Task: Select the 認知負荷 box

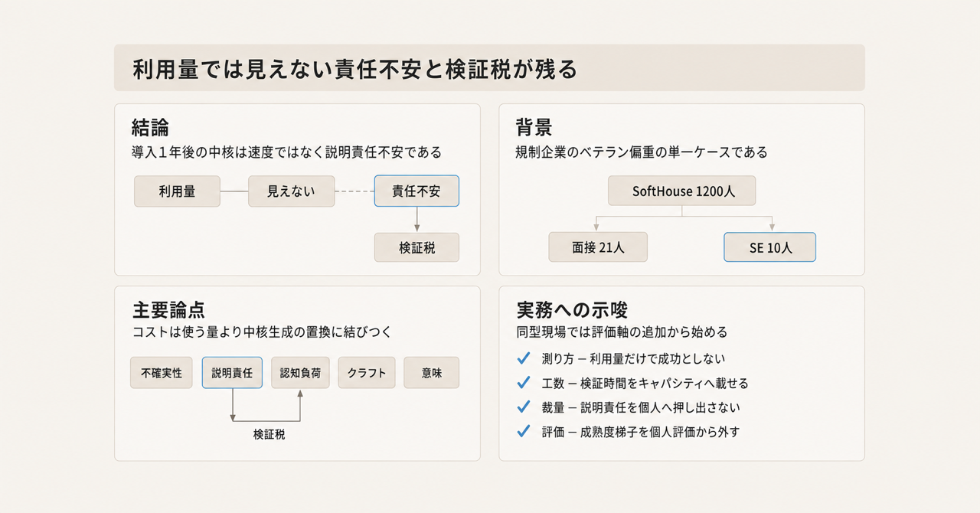Action: click(300, 373)
